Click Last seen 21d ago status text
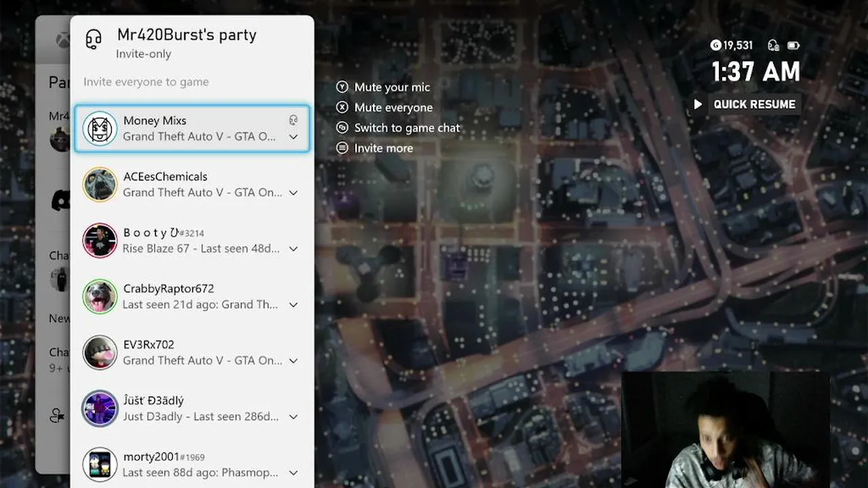 pos(200,305)
